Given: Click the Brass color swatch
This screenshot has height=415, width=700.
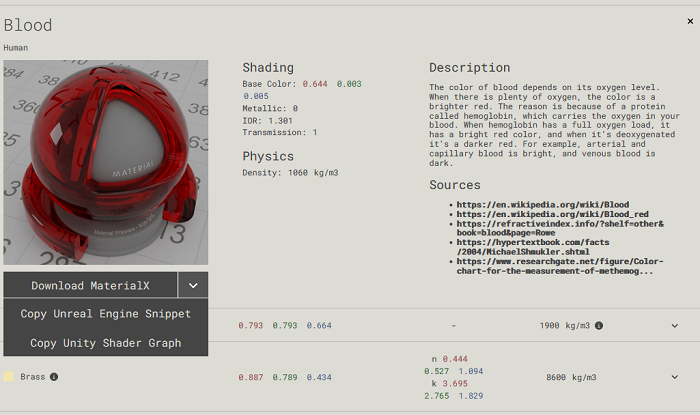Looking at the screenshot, I should 9,377.
